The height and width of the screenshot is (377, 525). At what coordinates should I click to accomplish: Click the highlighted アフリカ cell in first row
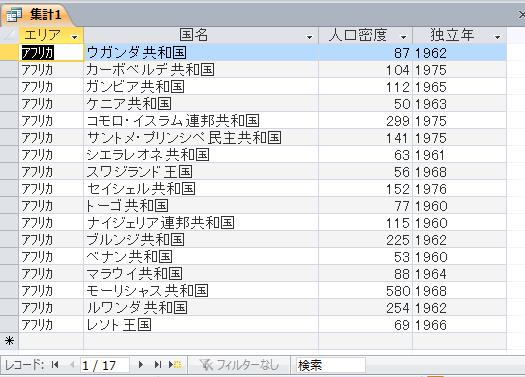(51, 53)
